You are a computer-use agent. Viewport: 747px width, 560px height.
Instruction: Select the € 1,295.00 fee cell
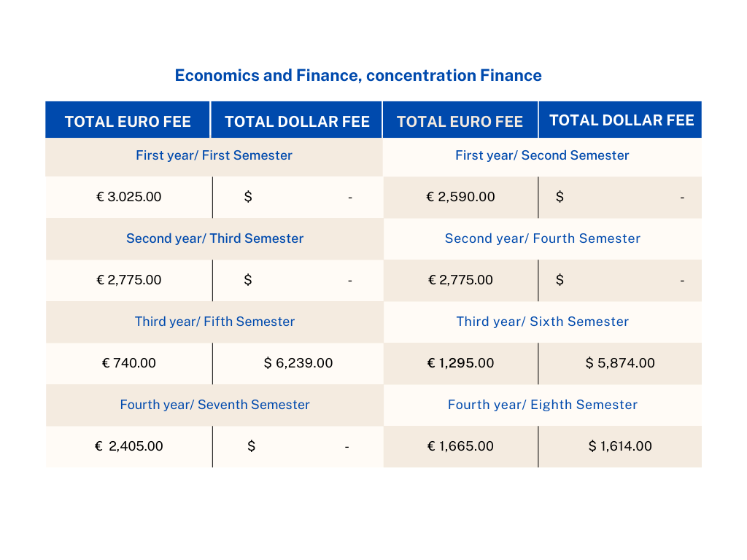pos(461,363)
